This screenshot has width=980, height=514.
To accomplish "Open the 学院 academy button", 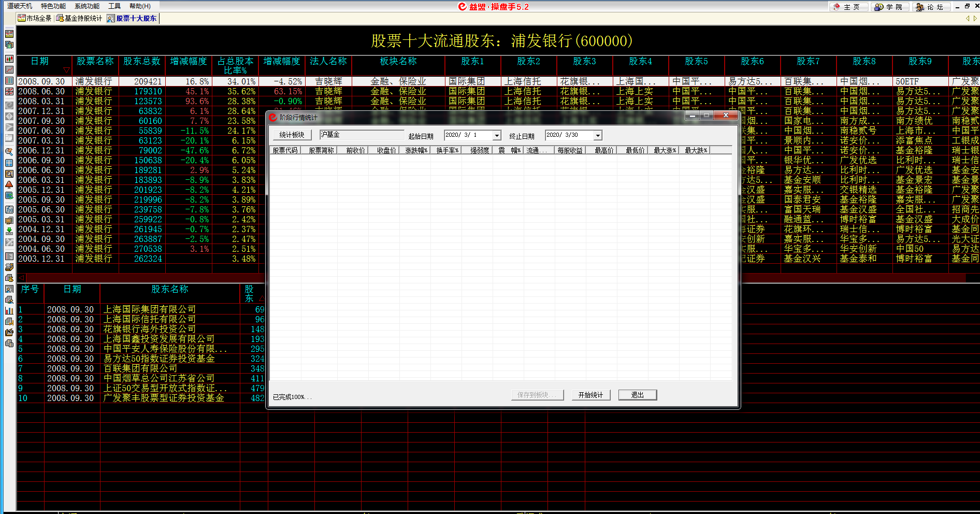I will coord(889,7).
